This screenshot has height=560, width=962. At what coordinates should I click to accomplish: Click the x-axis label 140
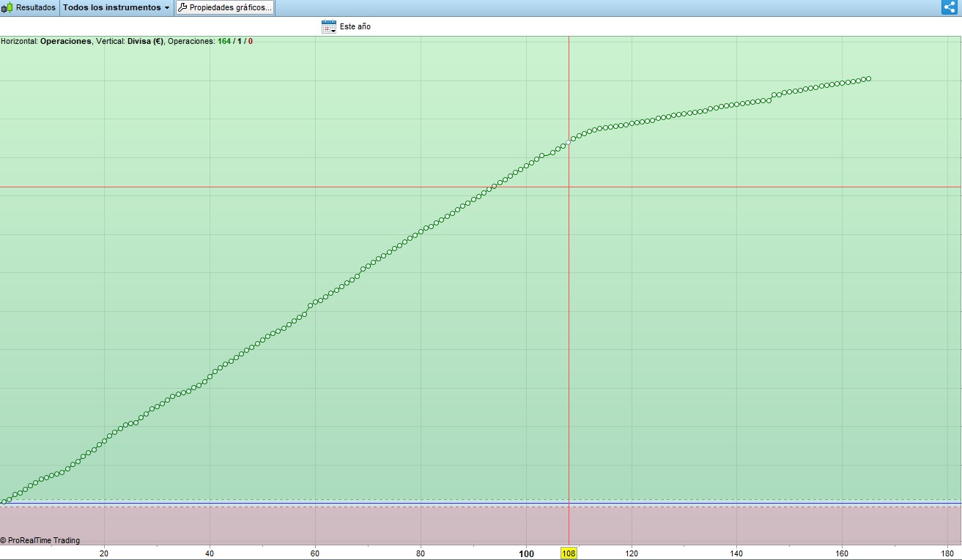(737, 553)
